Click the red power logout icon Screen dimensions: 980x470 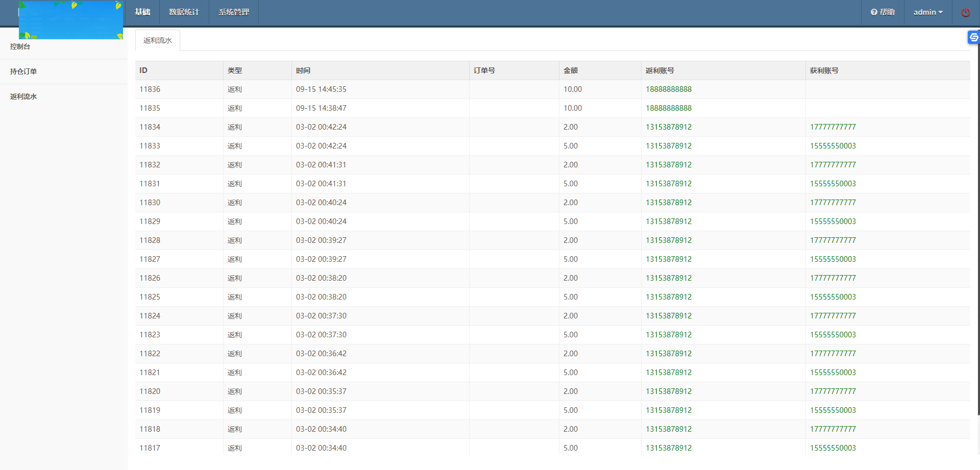965,12
